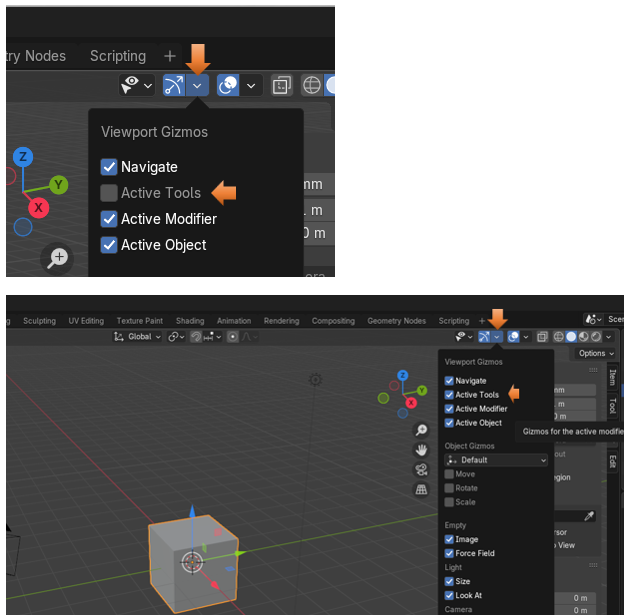Switch to the UV Editing workspace tab
The image size is (624, 615).
click(x=86, y=321)
